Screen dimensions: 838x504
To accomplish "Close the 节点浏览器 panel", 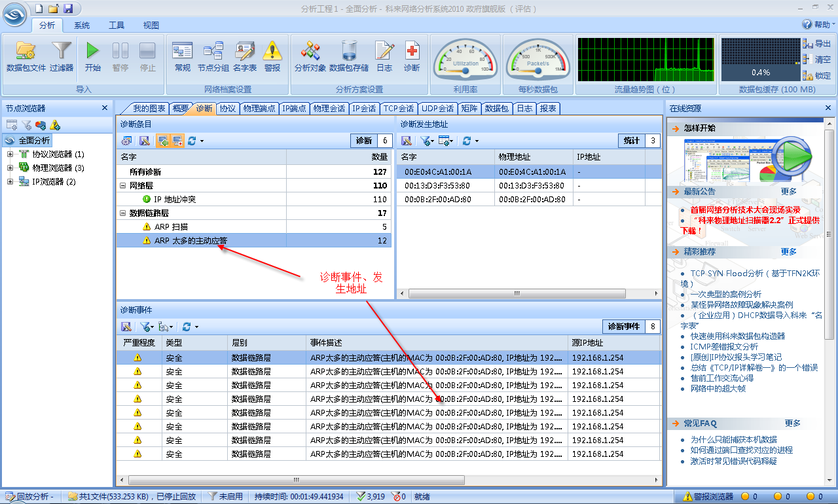I will tap(105, 108).
